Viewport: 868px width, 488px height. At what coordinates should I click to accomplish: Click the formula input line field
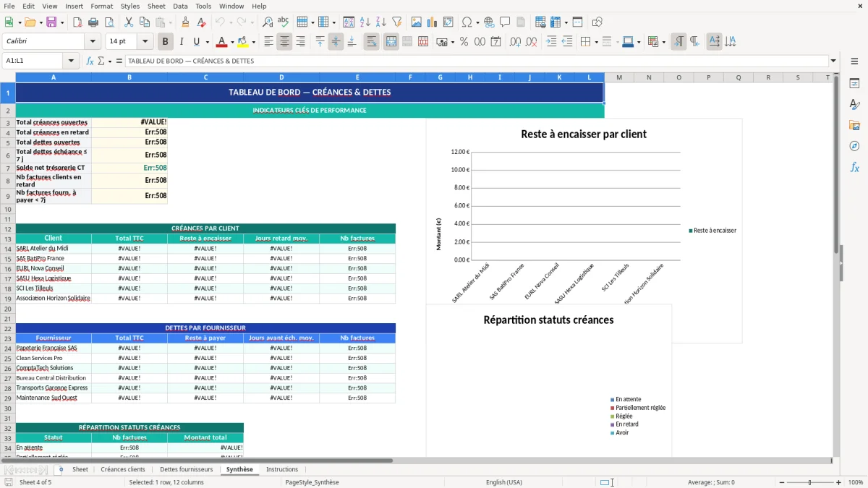(477, 61)
